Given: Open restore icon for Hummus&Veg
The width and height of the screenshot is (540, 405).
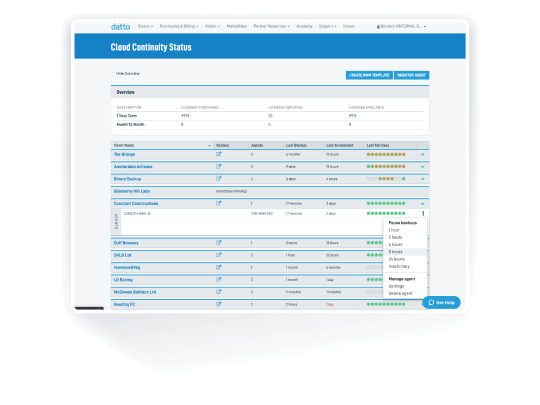Looking at the screenshot, I should 218,267.
